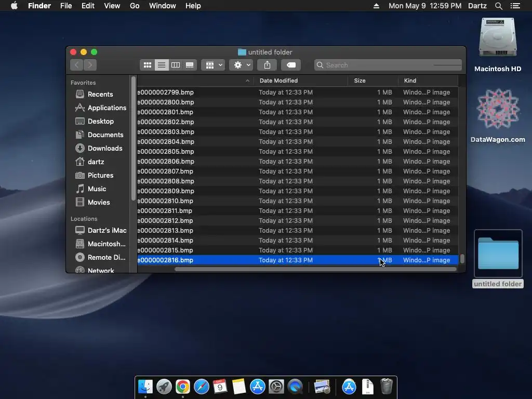532x399 pixels.
Task: Open the File menu
Action: (x=66, y=6)
